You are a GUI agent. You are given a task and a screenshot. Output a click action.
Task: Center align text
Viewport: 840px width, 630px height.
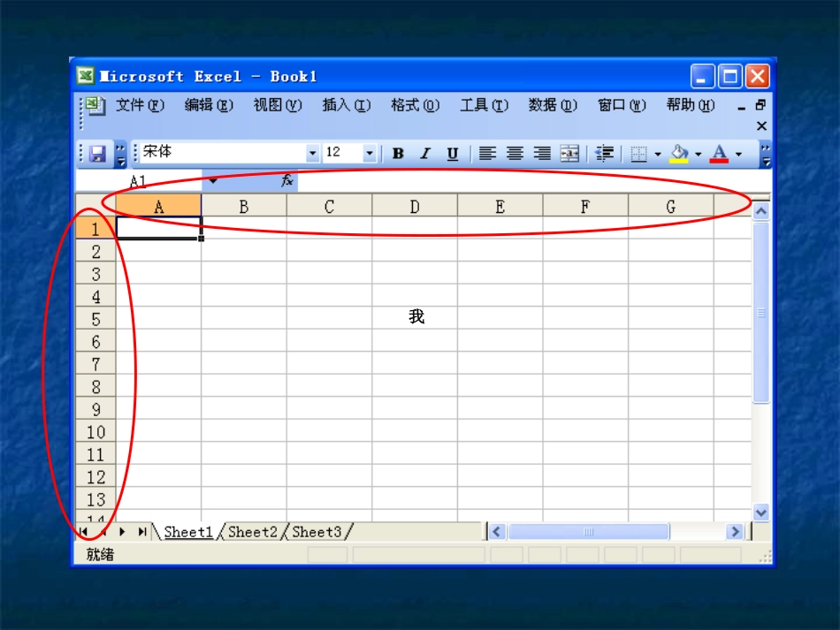[515, 154]
